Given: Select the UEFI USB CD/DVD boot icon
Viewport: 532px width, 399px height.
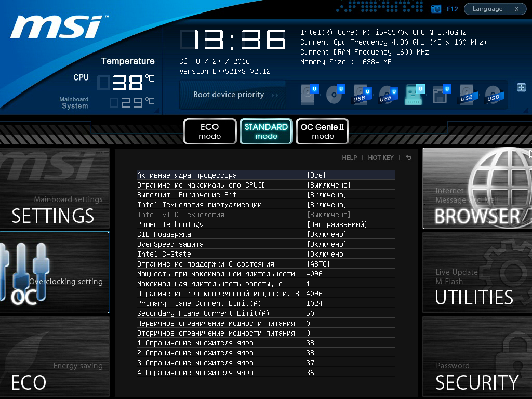Looking at the screenshot, I should pyautogui.click(x=389, y=95).
